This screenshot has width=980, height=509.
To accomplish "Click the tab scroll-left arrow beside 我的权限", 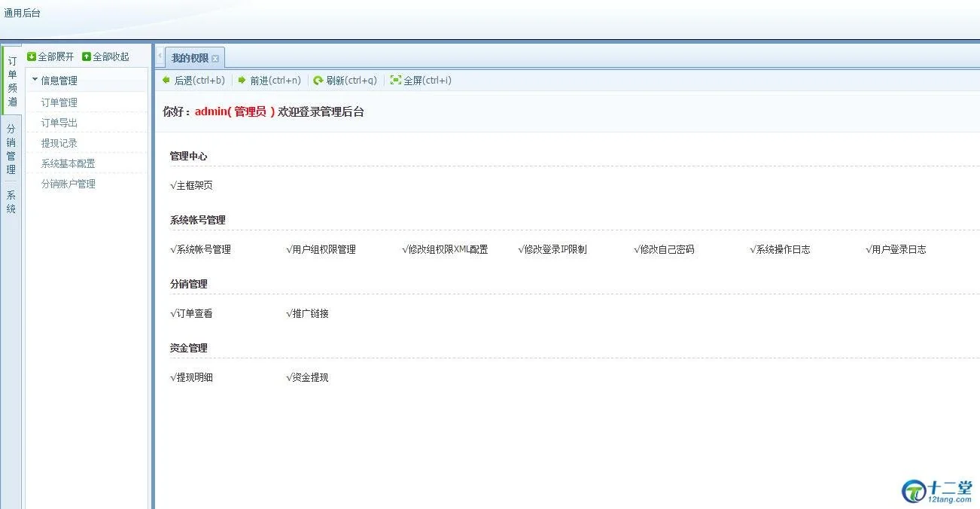I will pyautogui.click(x=160, y=57).
